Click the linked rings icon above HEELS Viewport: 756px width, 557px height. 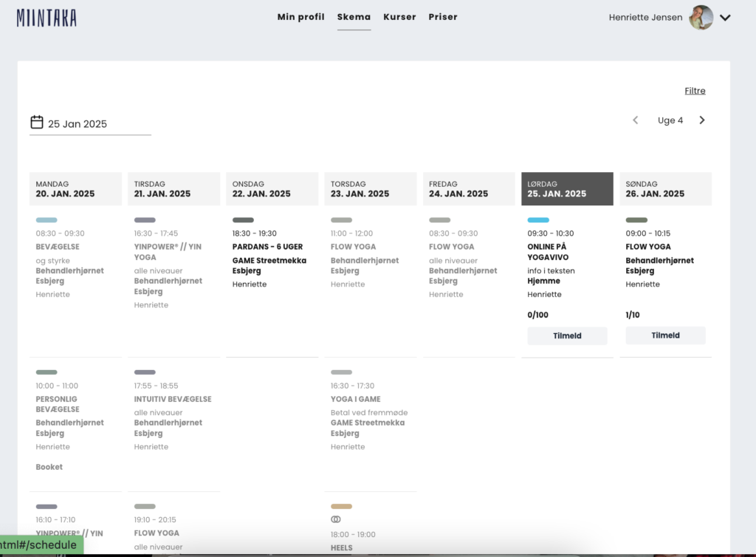click(x=336, y=519)
